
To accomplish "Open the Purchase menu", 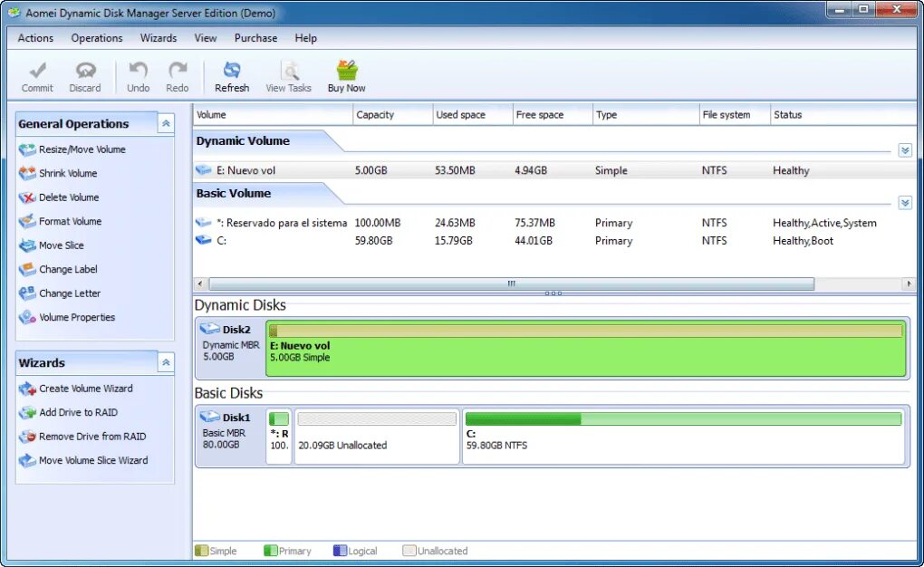I will [255, 38].
